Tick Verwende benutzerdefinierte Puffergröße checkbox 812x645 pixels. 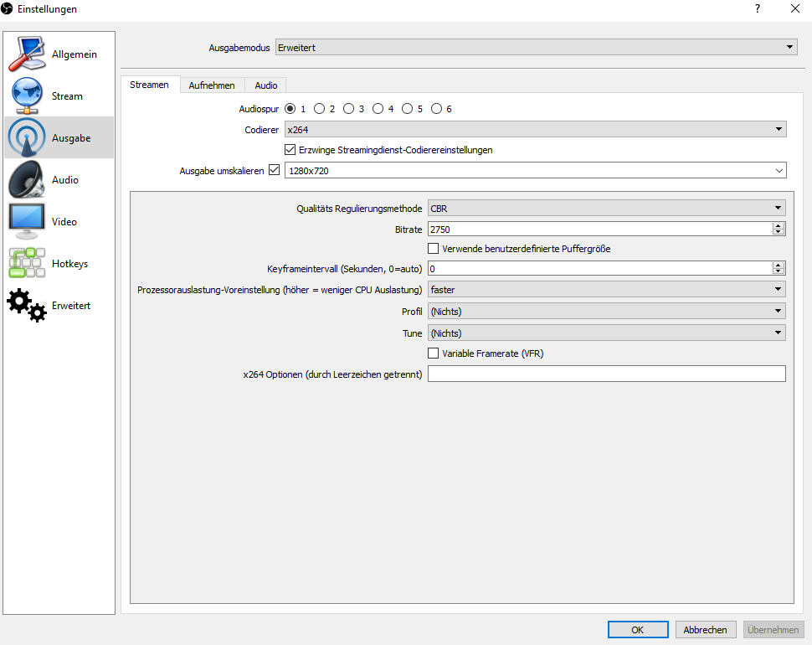(434, 249)
